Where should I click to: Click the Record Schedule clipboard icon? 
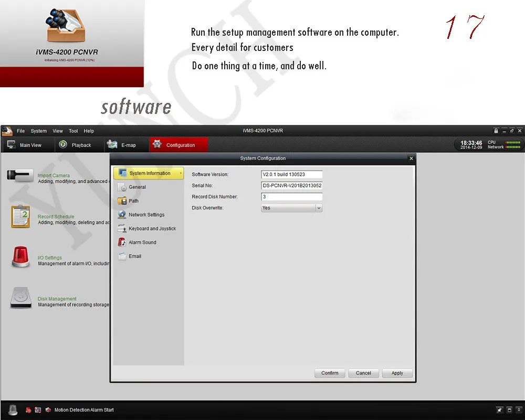(20, 217)
